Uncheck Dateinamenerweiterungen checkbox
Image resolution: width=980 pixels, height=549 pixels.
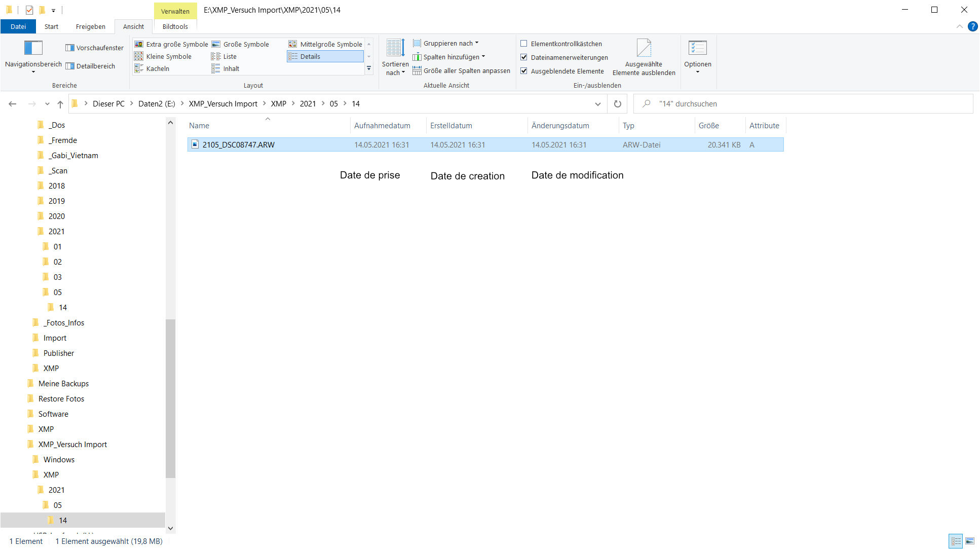(x=524, y=57)
